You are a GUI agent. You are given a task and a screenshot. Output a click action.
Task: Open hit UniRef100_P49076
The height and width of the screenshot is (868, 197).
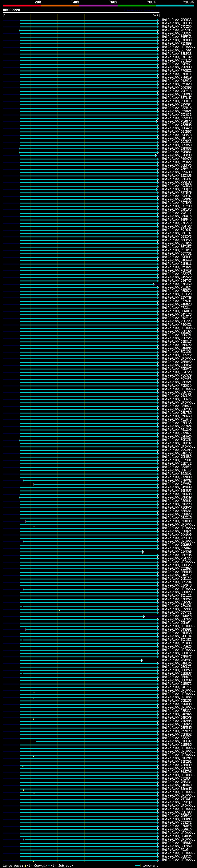coord(177,159)
